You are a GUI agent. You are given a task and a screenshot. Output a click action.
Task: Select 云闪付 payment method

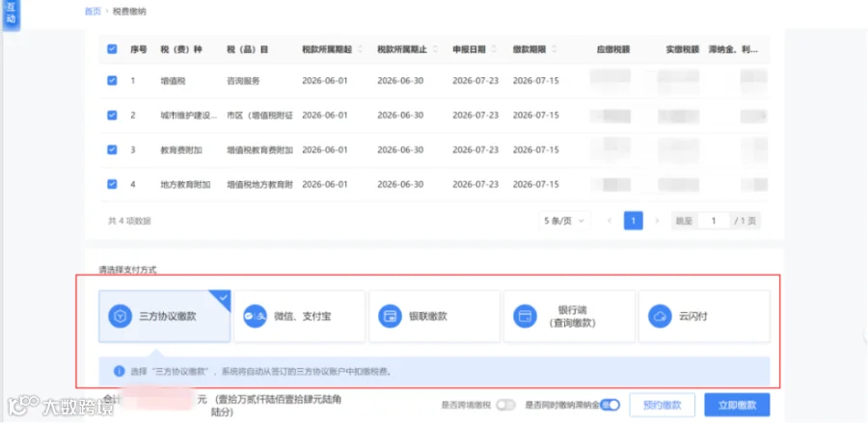(705, 317)
